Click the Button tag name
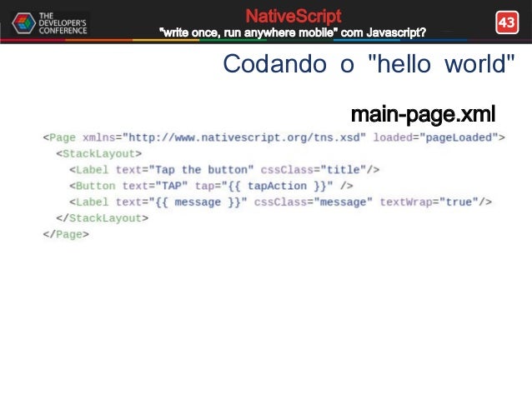532x399 pixels. click(96, 186)
